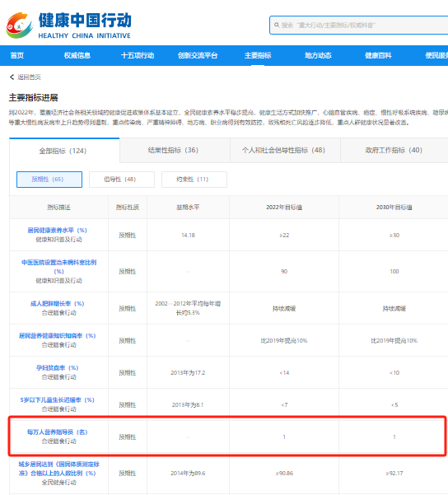
Task: Focus the search input field
Action: [x=359, y=25]
